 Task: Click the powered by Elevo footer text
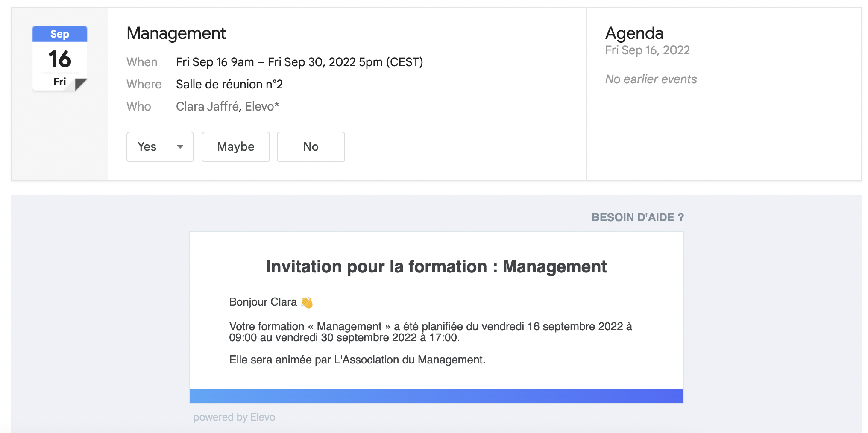234,417
